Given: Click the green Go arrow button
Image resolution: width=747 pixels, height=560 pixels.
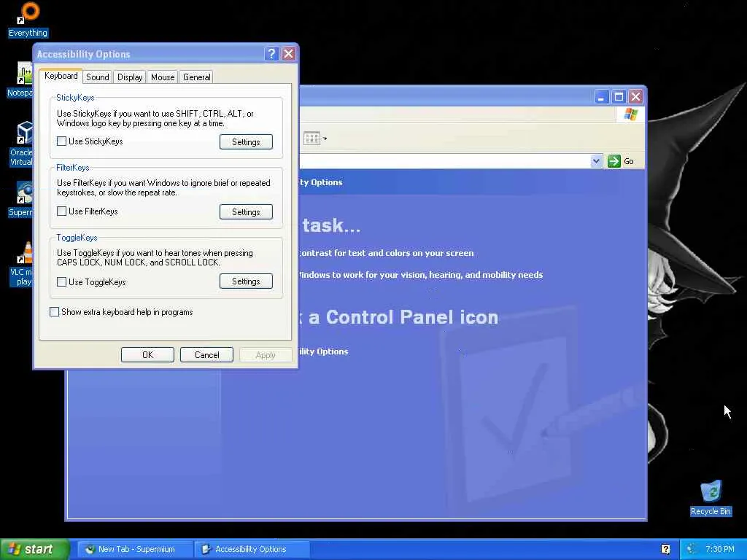Looking at the screenshot, I should click(x=614, y=161).
